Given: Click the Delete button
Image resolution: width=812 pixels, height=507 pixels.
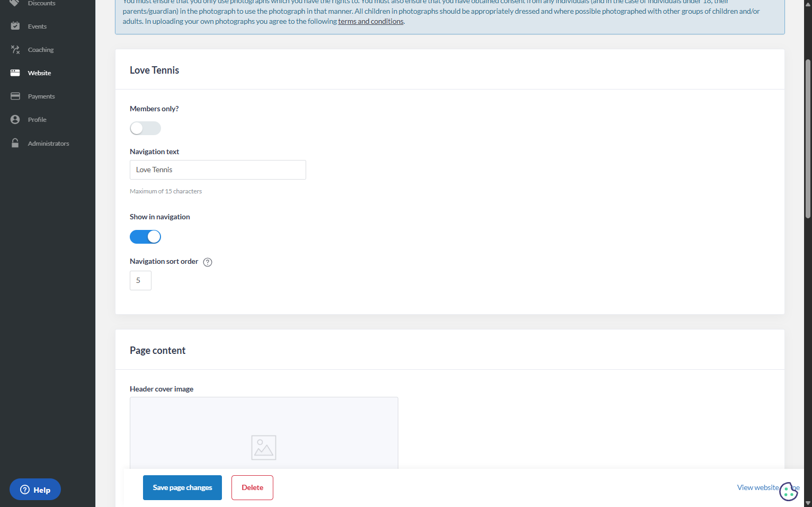Looking at the screenshot, I should pyautogui.click(x=252, y=487).
